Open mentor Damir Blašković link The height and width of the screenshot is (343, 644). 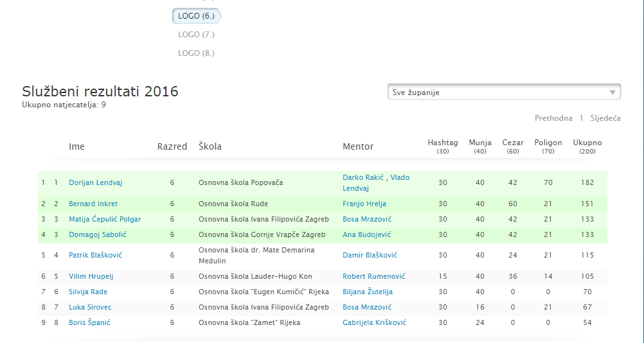click(x=370, y=255)
